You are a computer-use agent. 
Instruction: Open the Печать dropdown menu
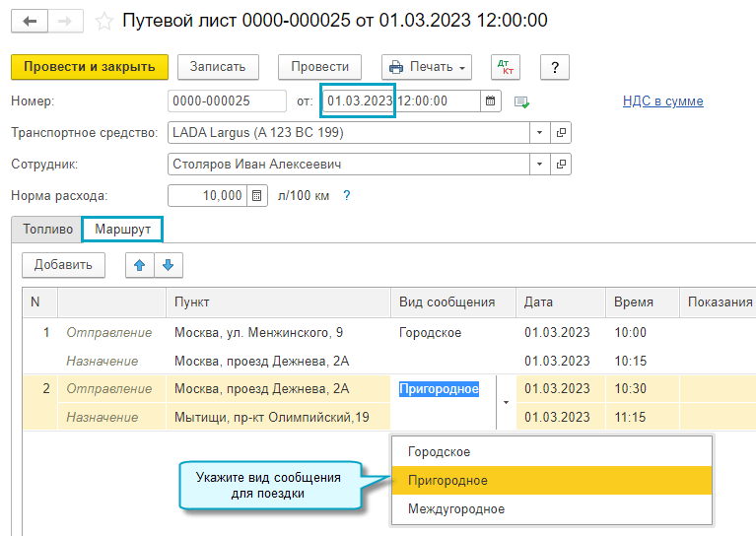[427, 67]
